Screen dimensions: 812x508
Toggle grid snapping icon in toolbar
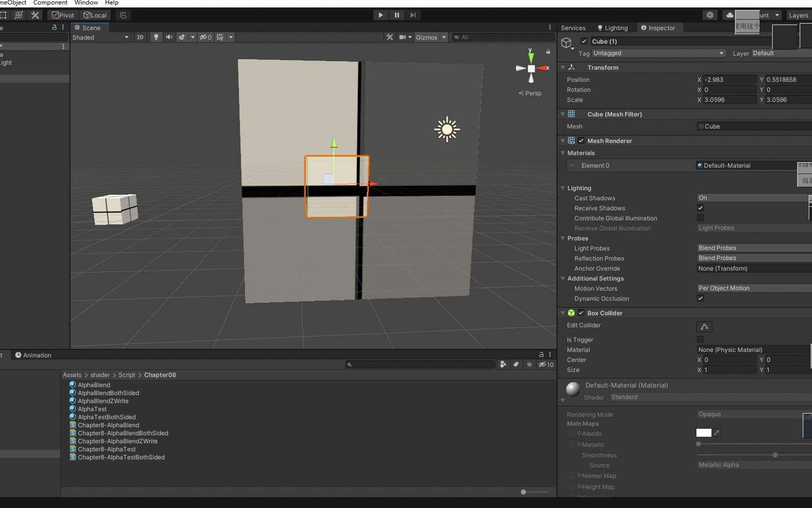123,15
